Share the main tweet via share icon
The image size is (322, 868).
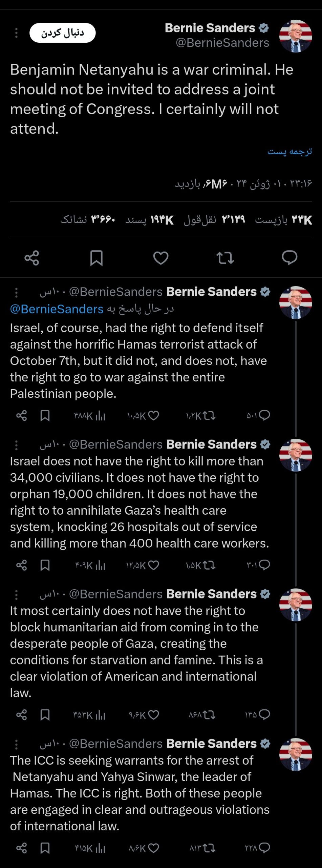pyautogui.click(x=32, y=258)
